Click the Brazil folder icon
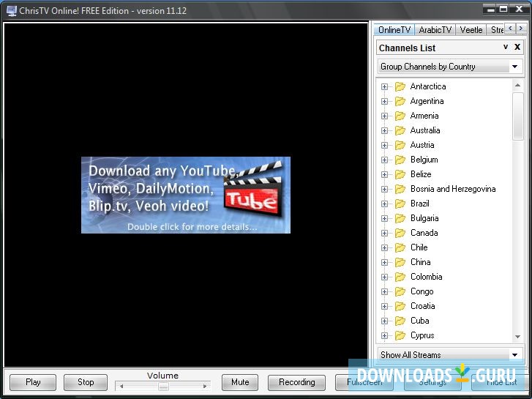Image resolution: width=532 pixels, height=399 pixels. 400,204
